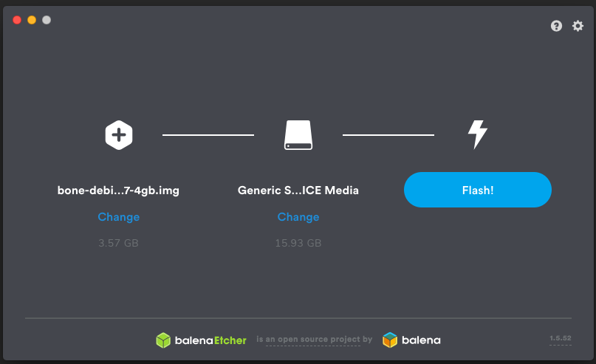Image resolution: width=596 pixels, height=364 pixels.
Task: Click the version number 1.5.52
Action: tap(561, 339)
